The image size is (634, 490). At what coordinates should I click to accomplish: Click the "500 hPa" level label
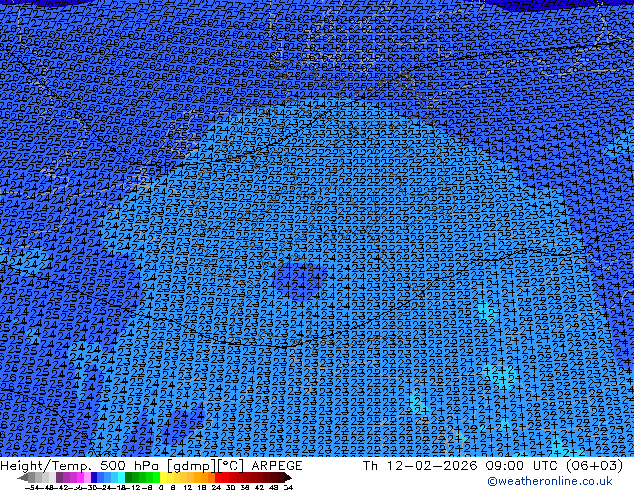(x=127, y=466)
